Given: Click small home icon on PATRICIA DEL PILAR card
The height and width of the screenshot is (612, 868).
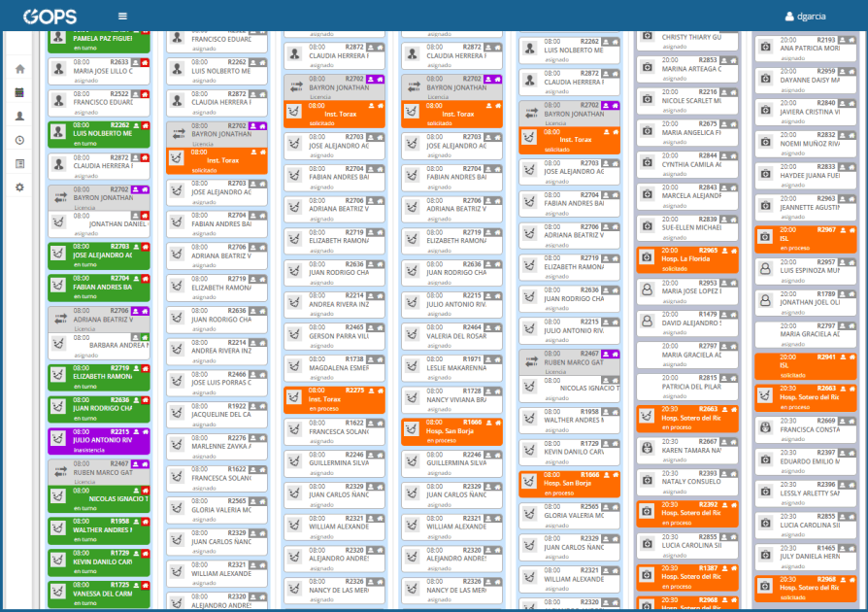Looking at the screenshot, I should click(734, 378).
